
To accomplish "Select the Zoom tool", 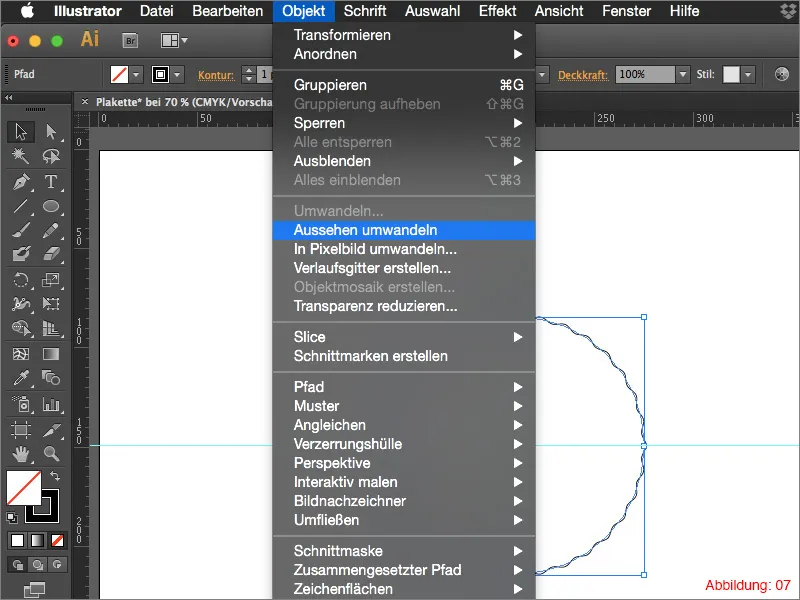I will click(51, 454).
